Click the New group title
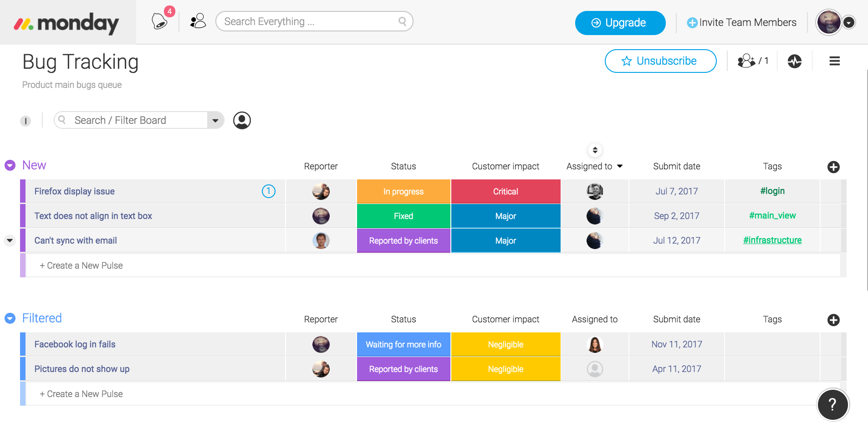 tap(34, 165)
